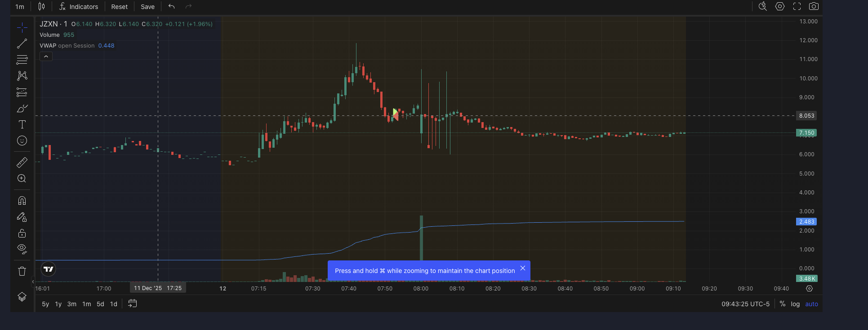Screen dimensions: 868x330
Task: Toggle the log scale option
Action: (x=795, y=304)
